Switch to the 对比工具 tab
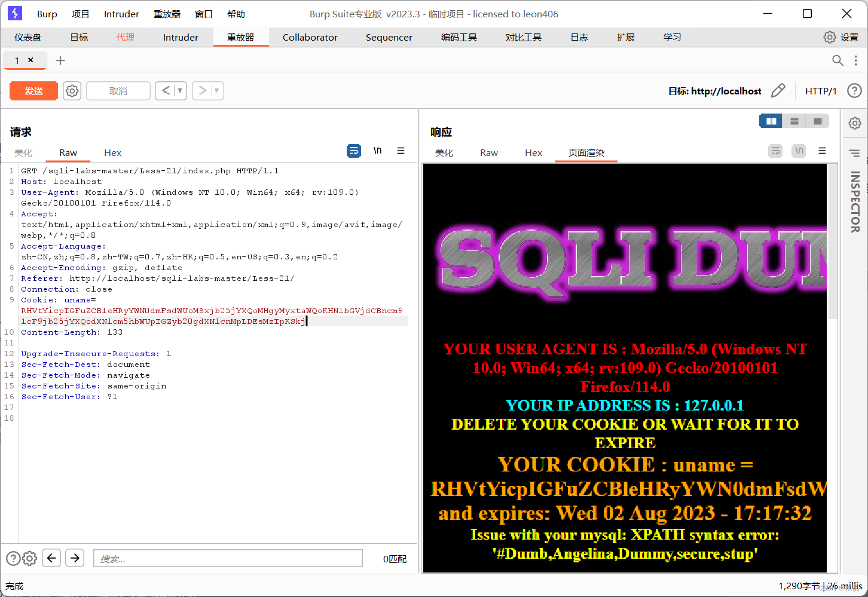 click(x=524, y=37)
